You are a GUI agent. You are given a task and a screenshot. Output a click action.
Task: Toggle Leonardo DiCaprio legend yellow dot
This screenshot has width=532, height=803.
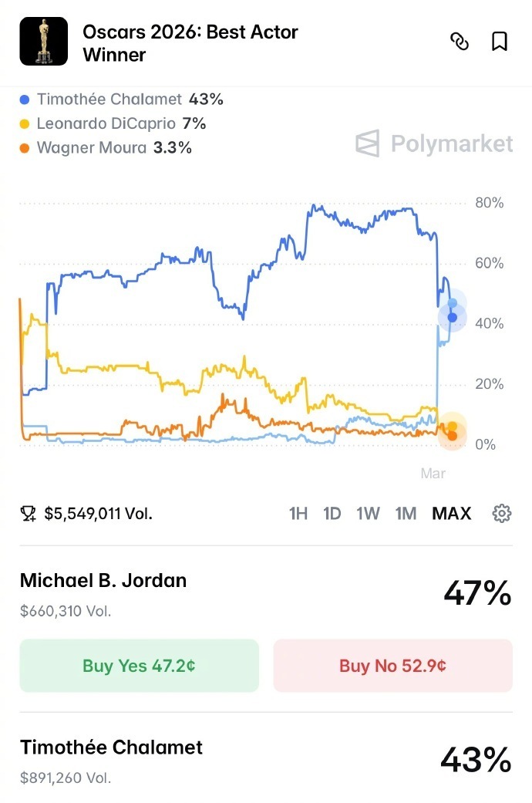[25, 123]
